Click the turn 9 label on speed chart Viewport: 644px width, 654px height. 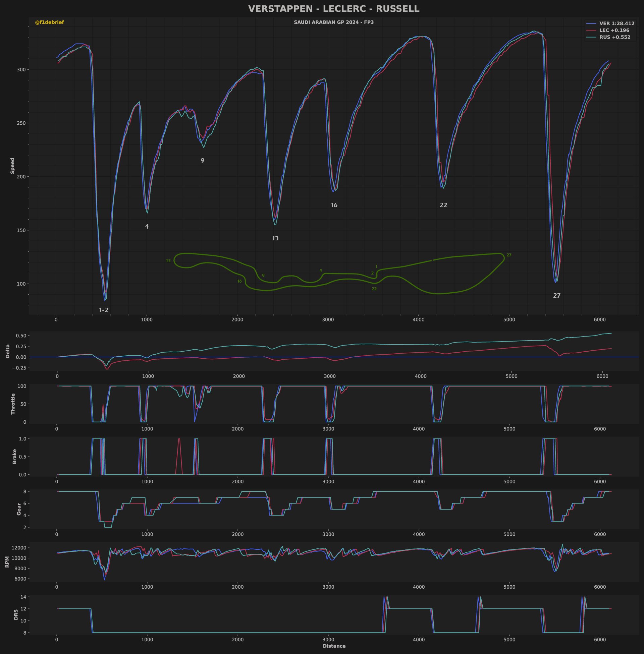[x=202, y=161]
